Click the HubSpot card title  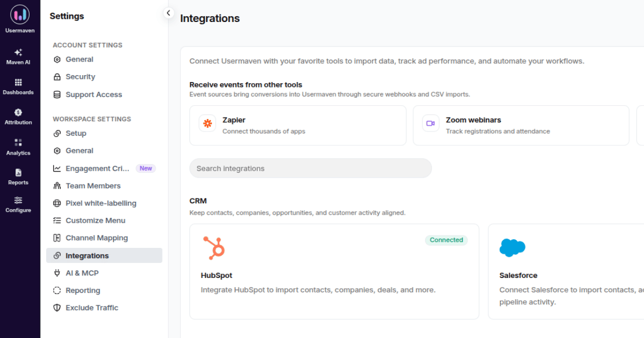point(216,275)
